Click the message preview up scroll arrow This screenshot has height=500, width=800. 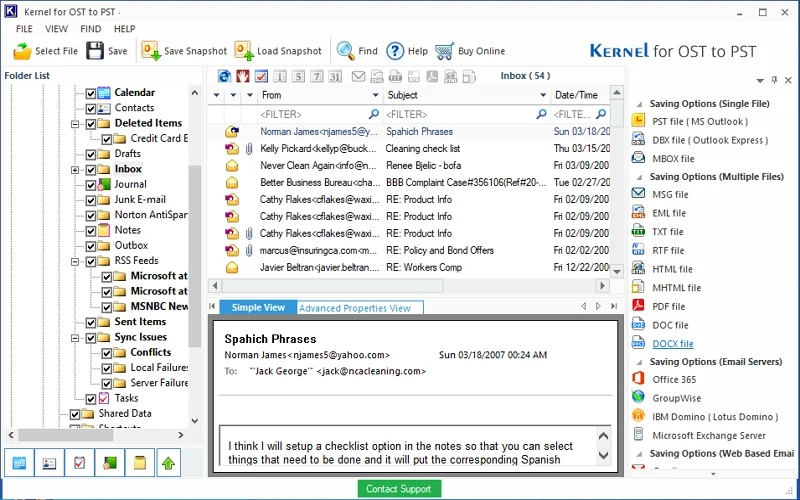tap(603, 436)
